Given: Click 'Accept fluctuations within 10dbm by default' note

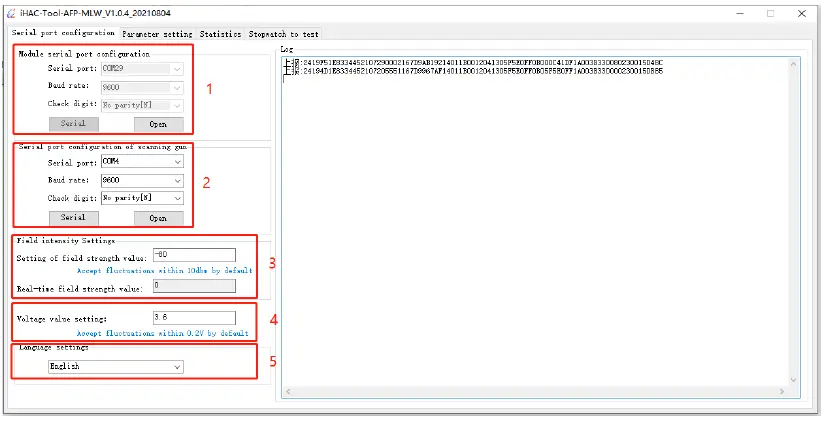Looking at the screenshot, I should 165,271.
